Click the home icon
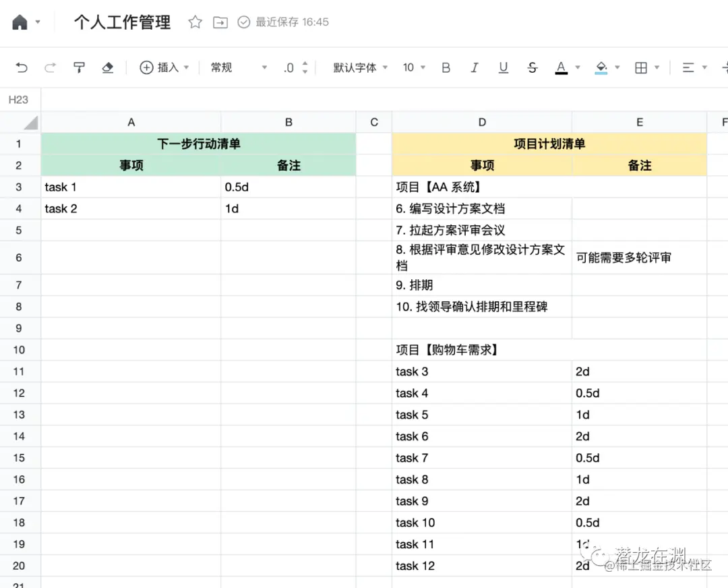The height and width of the screenshot is (588, 728). (20, 22)
